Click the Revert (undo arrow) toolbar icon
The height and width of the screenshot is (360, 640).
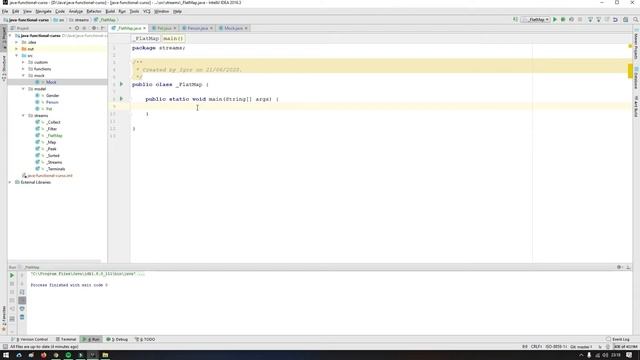615,20
